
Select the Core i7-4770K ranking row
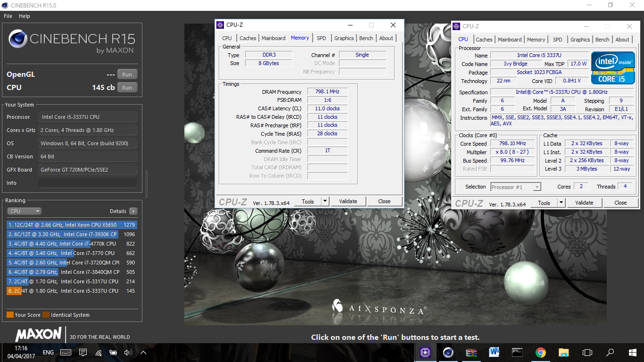(72, 244)
